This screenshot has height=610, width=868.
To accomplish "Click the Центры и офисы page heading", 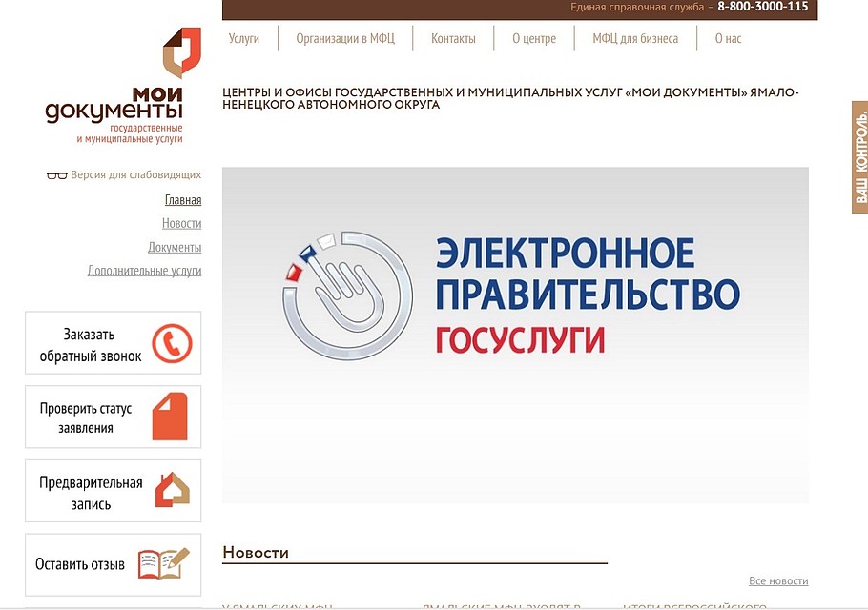I will 510,98.
